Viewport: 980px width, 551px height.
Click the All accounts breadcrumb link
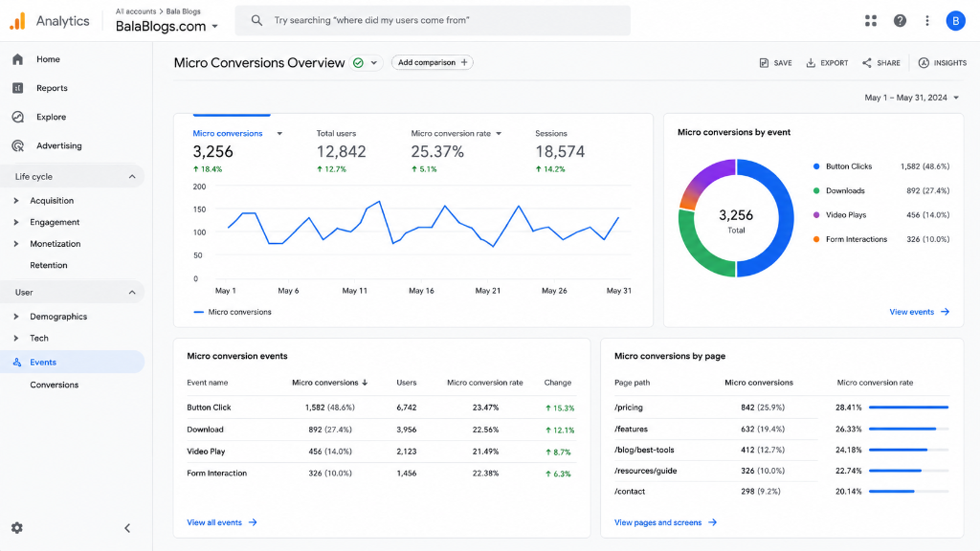click(x=136, y=11)
